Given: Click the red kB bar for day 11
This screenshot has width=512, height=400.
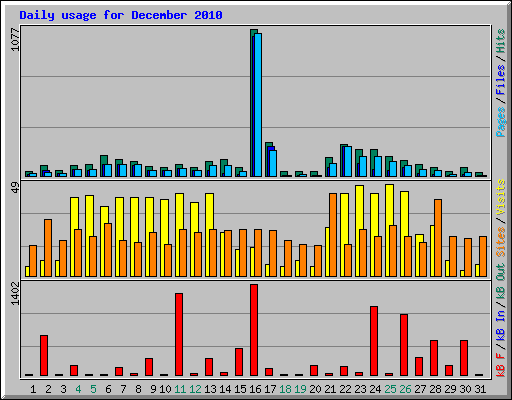Looking at the screenshot, I should 179,335.
